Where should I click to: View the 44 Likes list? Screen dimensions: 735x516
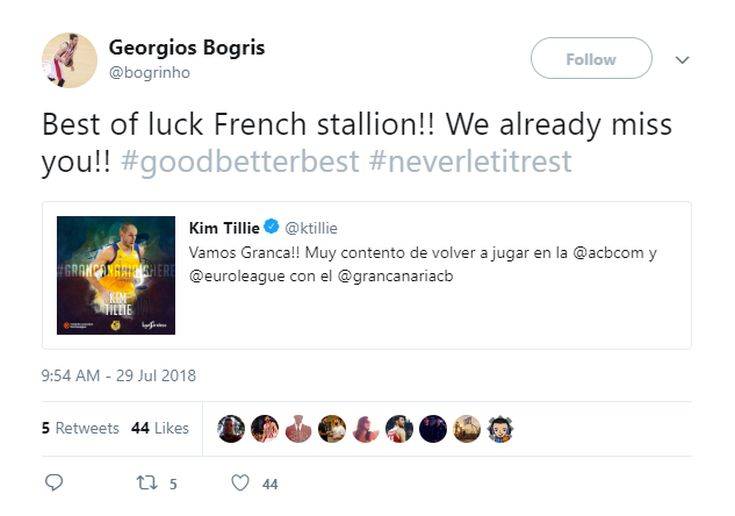(160, 428)
